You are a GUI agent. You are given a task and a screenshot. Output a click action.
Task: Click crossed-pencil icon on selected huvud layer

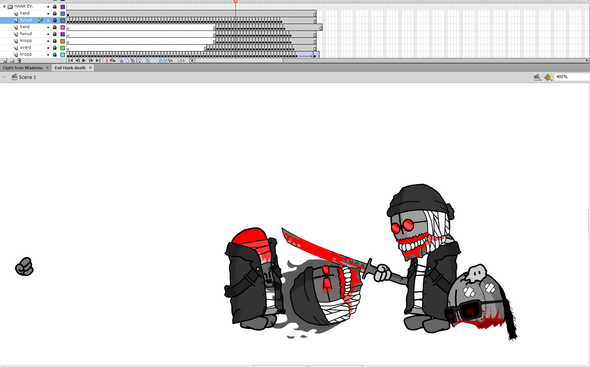tap(41, 20)
